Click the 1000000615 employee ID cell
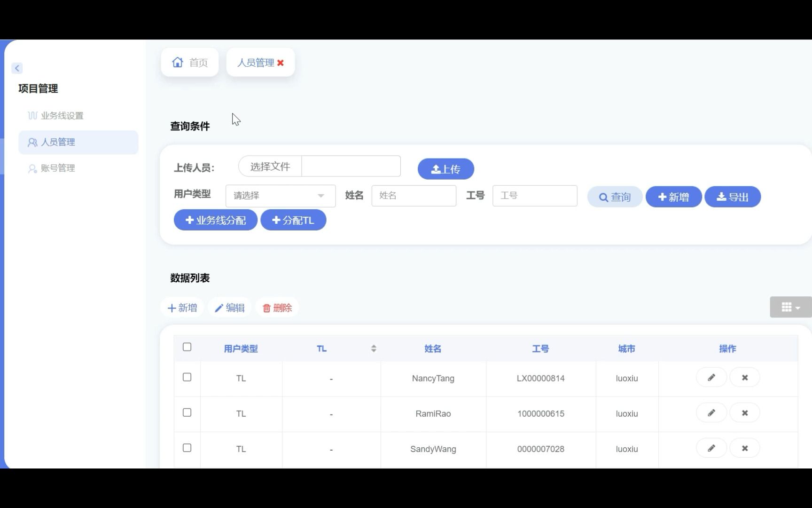The height and width of the screenshot is (508, 812). [541, 414]
